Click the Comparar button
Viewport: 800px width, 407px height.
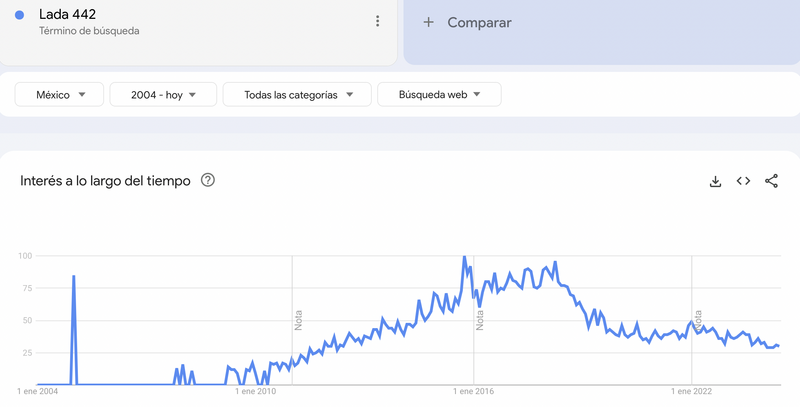click(479, 22)
